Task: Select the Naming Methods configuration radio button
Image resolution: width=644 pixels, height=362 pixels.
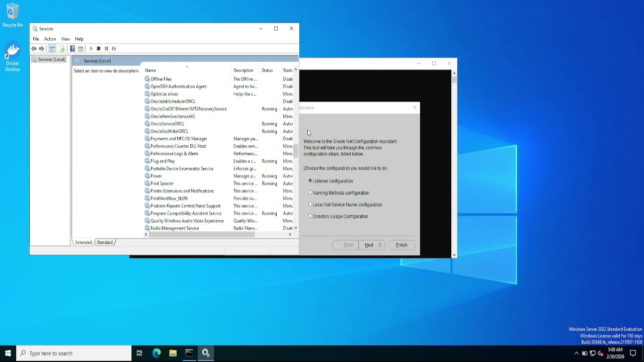Action: pos(310,192)
